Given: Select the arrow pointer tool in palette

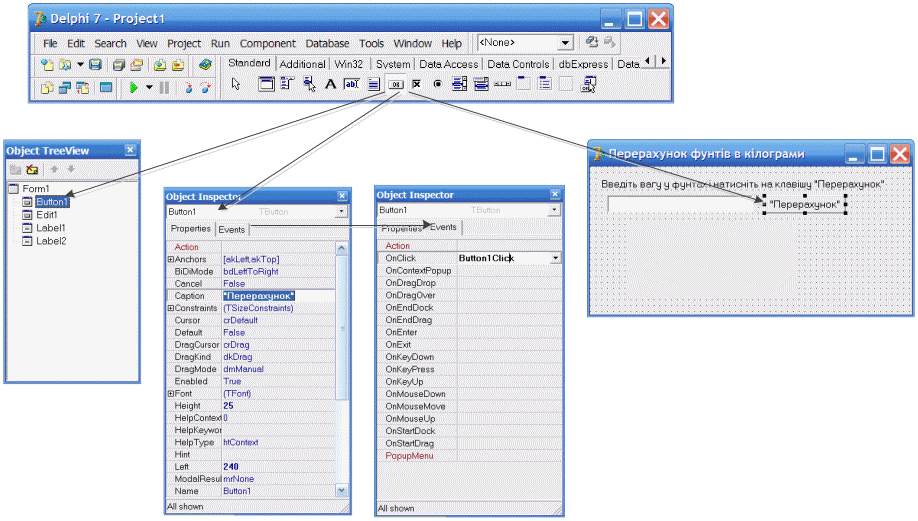Looking at the screenshot, I should coord(237,86).
